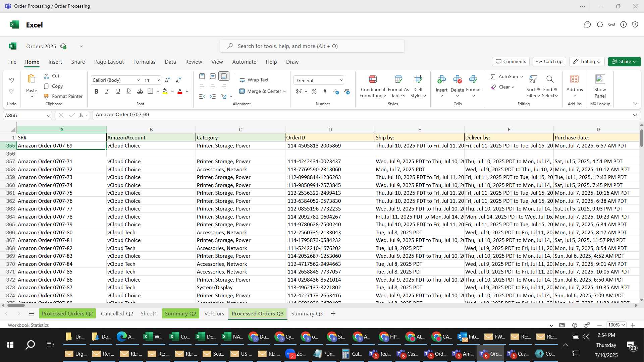Collapse the ribbon with the chevron

635,104
